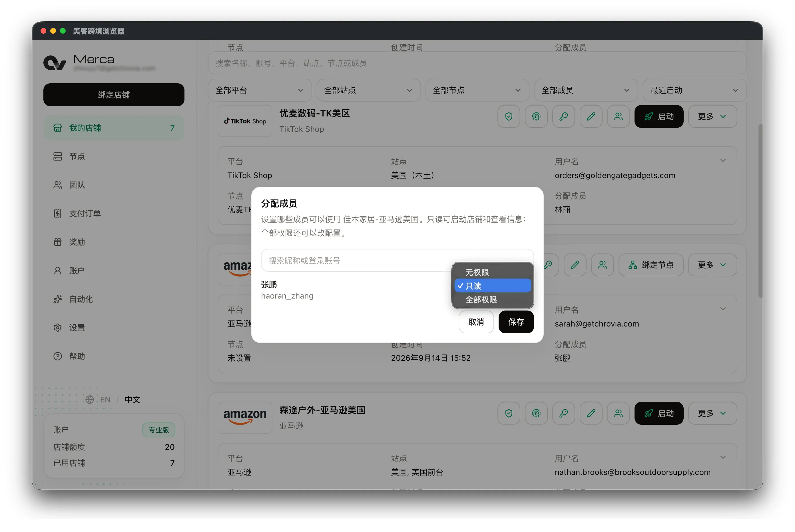Screen dimensions: 795x532
Task: Open the 全部平台 filter dropdown
Action: (x=260, y=90)
